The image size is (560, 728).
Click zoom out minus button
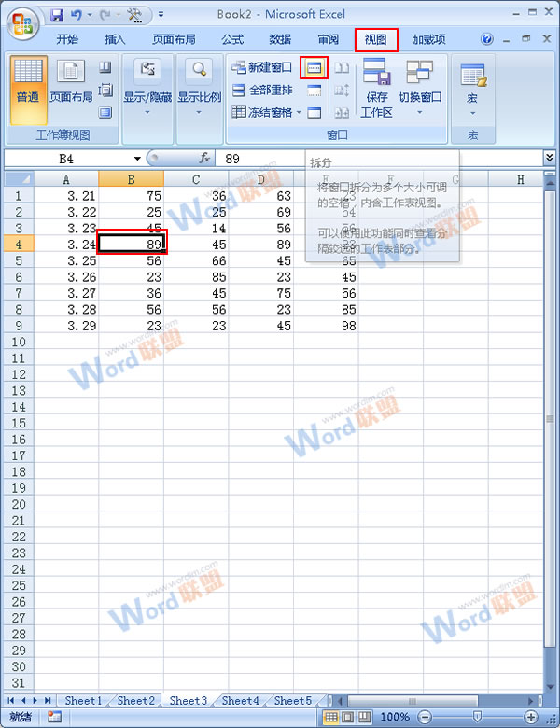pyautogui.click(x=425, y=717)
